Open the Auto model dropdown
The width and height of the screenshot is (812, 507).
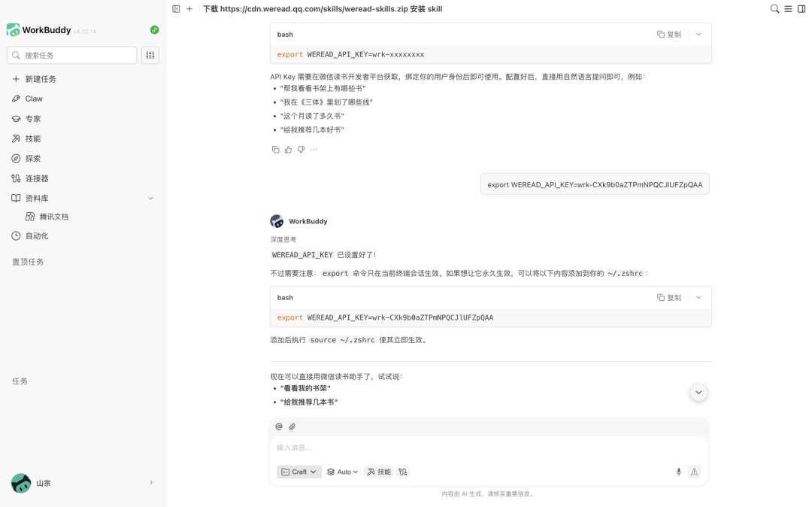(x=343, y=472)
